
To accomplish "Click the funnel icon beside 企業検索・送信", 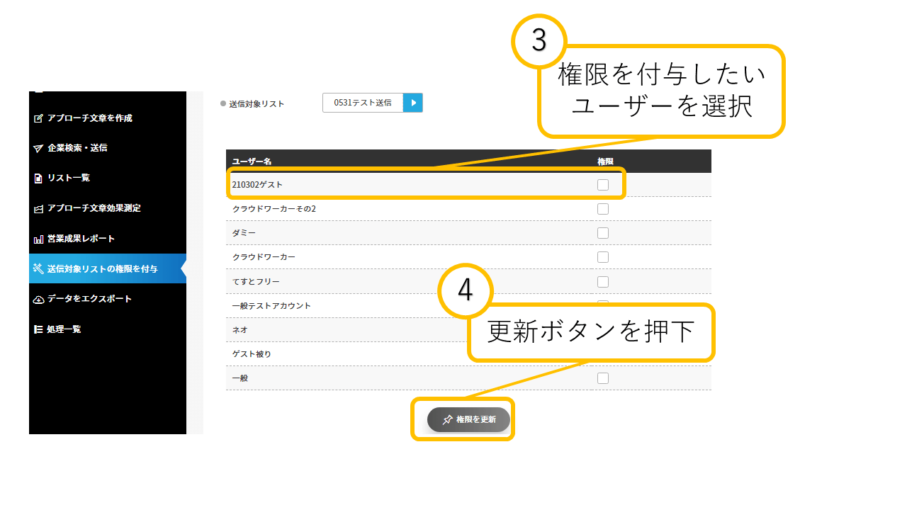I will point(39,148).
